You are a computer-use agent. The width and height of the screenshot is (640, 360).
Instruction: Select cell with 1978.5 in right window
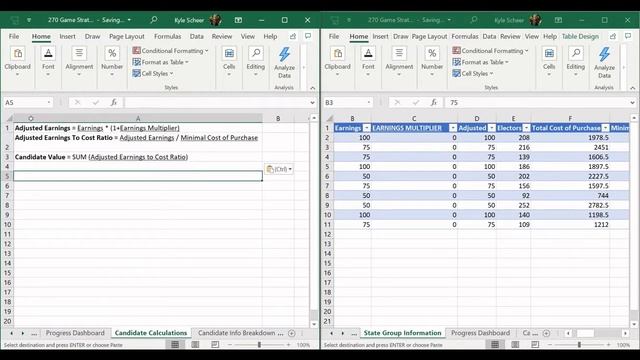(x=570, y=138)
